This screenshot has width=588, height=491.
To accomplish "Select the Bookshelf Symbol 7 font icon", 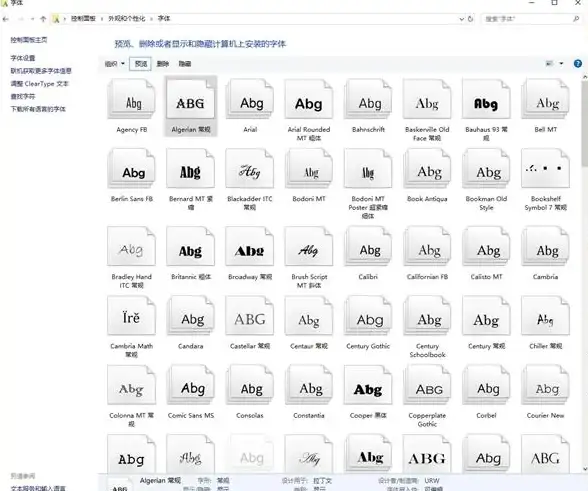I will (x=545, y=168).
